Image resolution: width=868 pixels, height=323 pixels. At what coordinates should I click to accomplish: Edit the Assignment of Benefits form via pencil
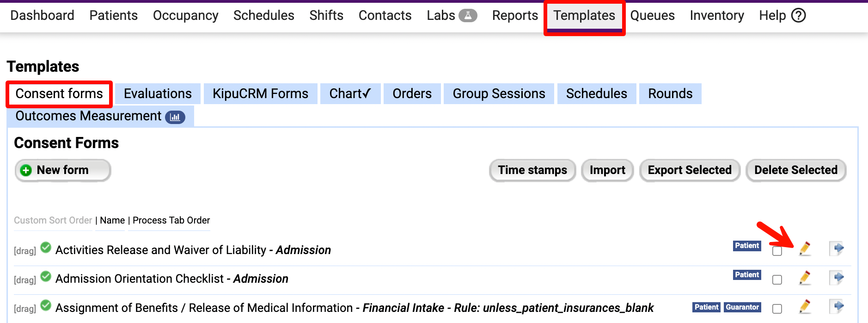[x=805, y=307]
